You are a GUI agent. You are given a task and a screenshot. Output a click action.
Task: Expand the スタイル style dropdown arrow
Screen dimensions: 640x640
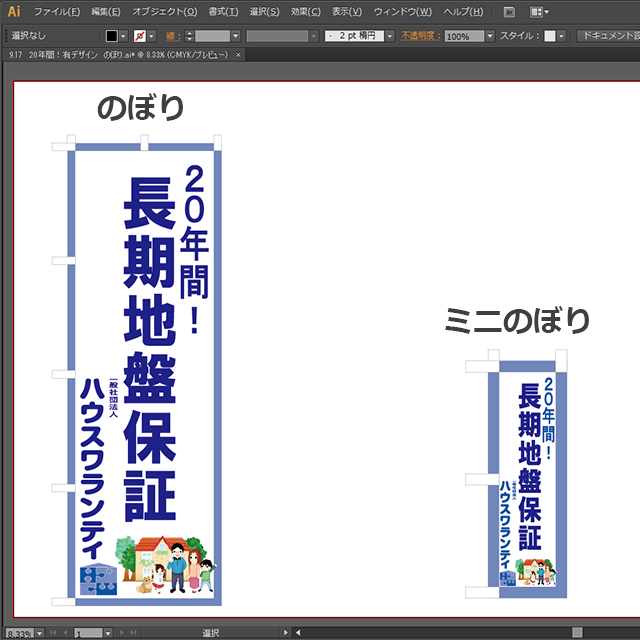561,36
